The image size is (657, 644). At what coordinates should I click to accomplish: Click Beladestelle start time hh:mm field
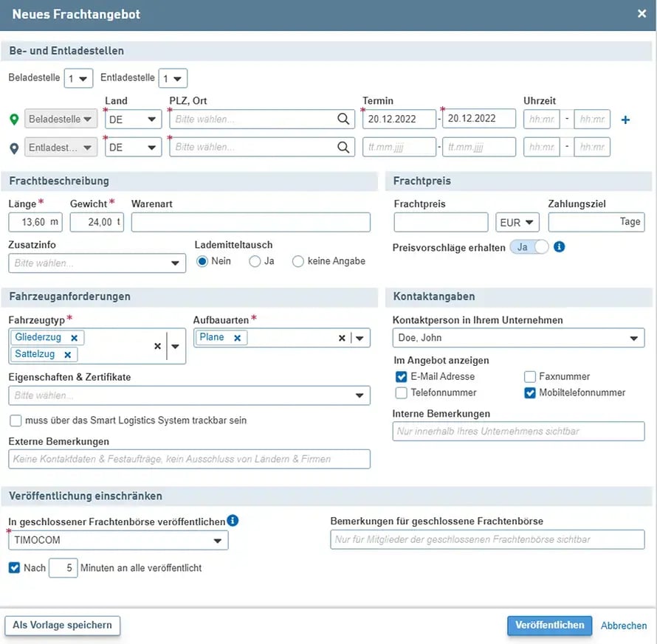click(x=541, y=120)
